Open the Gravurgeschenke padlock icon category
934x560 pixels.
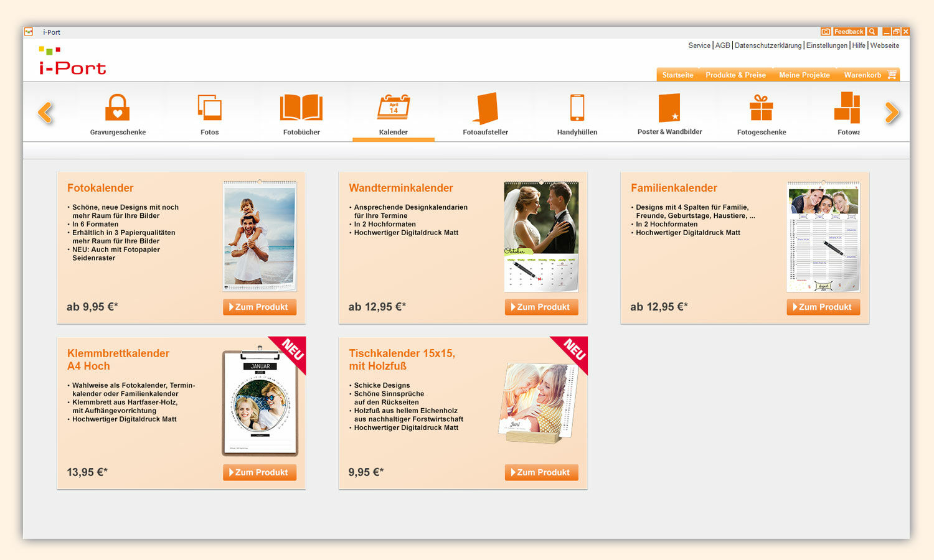[x=117, y=108]
